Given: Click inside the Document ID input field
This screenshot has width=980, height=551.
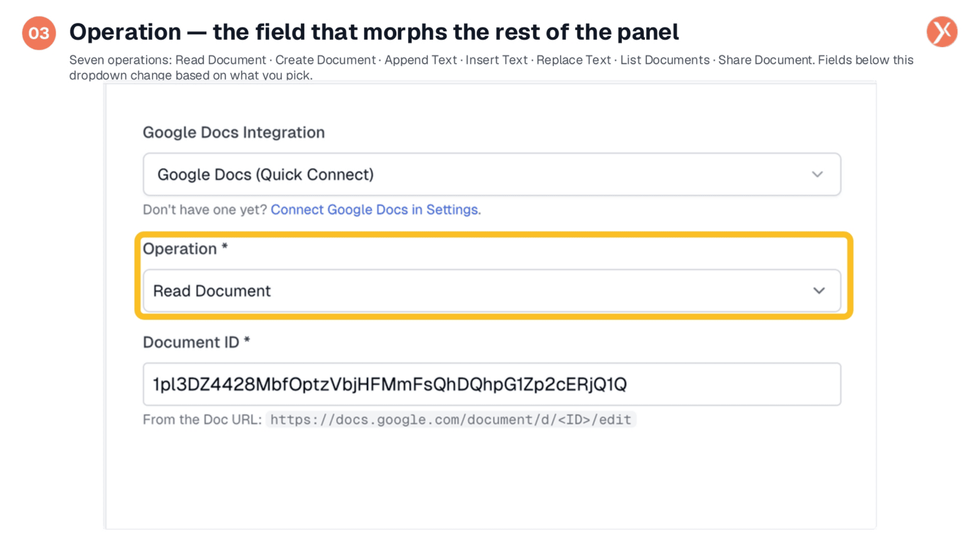Looking at the screenshot, I should click(x=492, y=384).
